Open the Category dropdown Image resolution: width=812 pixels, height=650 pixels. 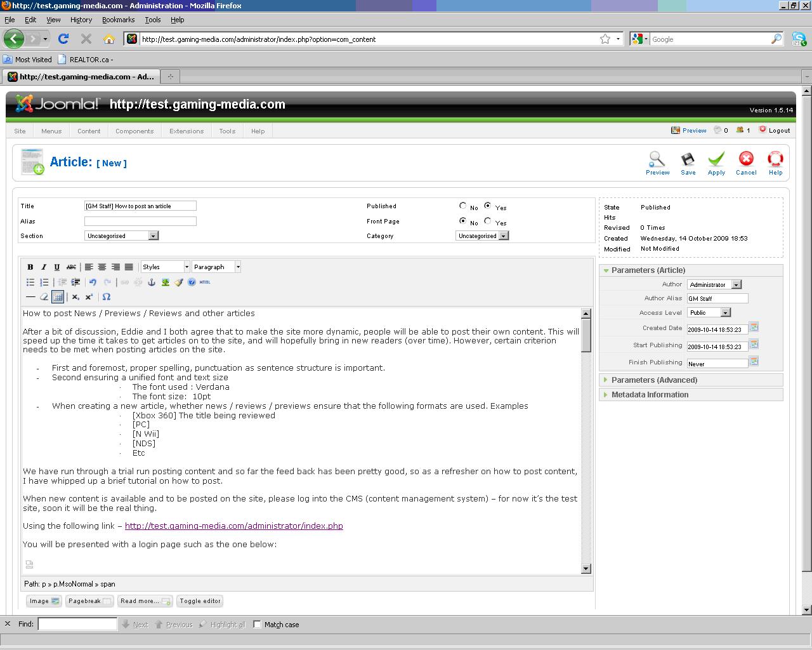tap(482, 235)
